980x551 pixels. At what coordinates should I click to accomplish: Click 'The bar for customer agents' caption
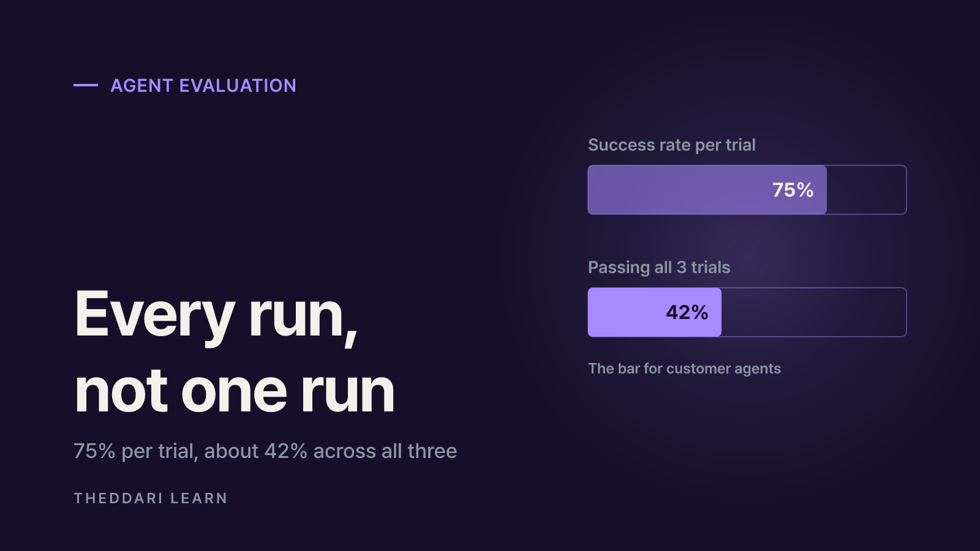coord(684,369)
